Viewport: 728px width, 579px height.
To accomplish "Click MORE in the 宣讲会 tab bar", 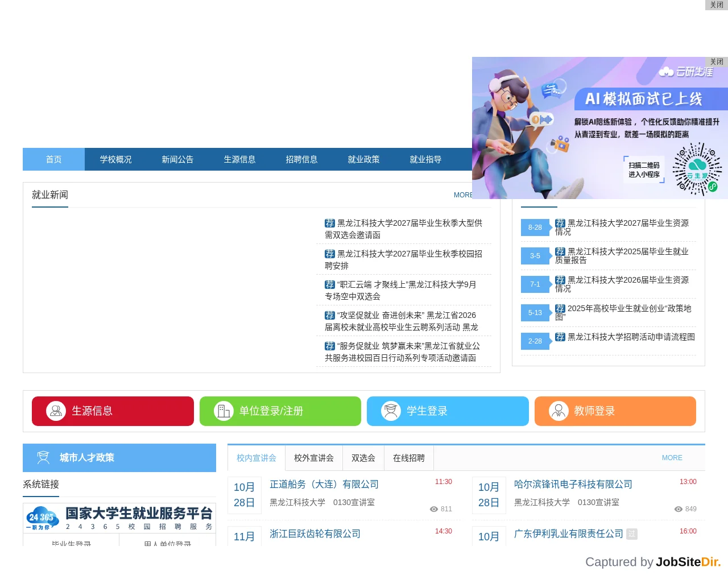I will [x=672, y=458].
